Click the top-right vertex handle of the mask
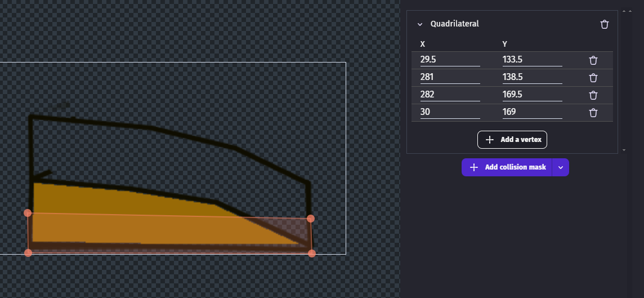This screenshot has height=298, width=644. [311, 219]
